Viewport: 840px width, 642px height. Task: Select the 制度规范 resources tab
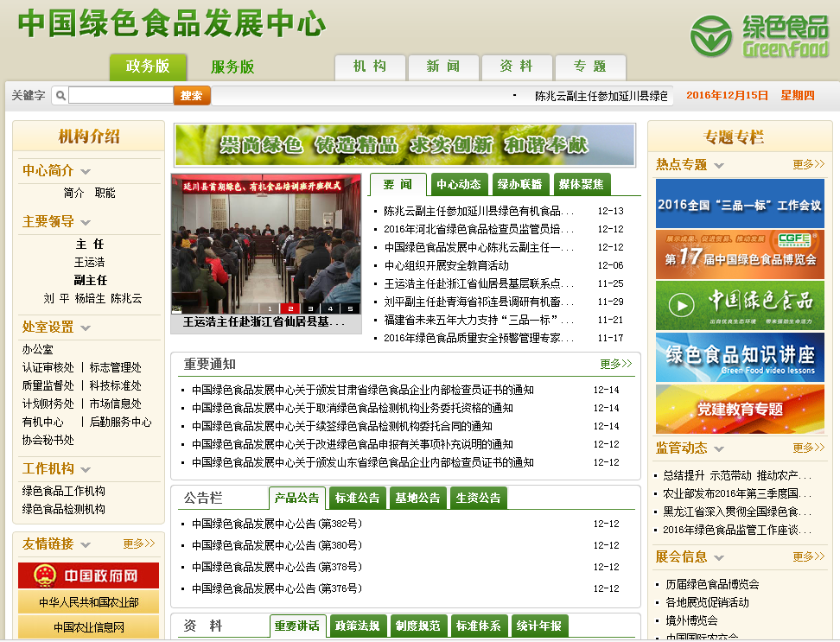coord(418,626)
